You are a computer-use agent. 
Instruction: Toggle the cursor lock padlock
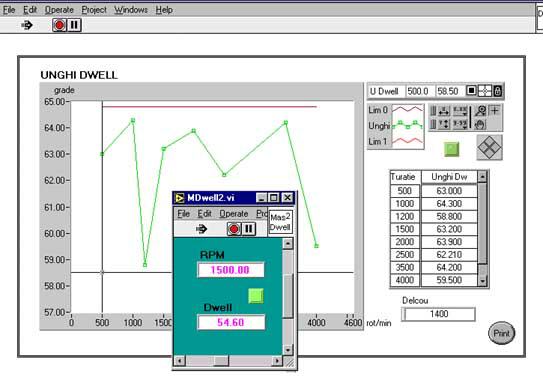(498, 91)
